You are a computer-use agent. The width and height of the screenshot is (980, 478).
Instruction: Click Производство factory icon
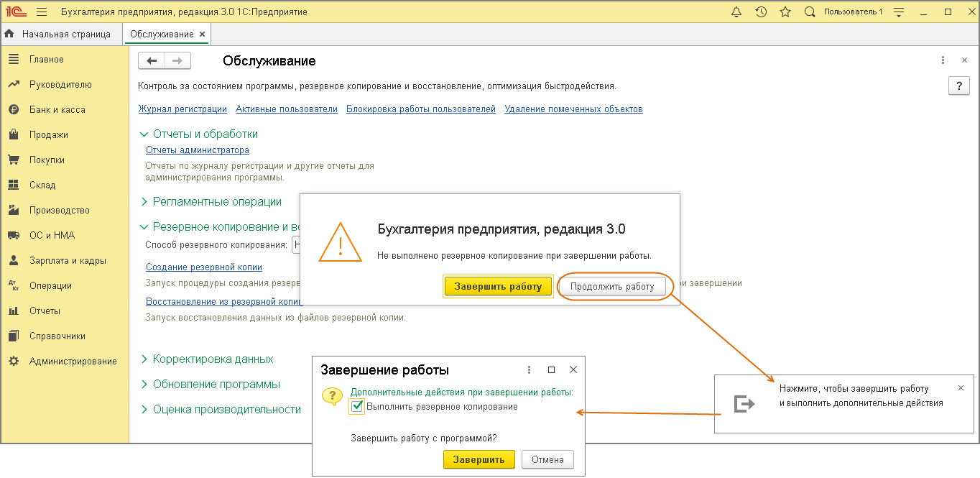pos(14,211)
